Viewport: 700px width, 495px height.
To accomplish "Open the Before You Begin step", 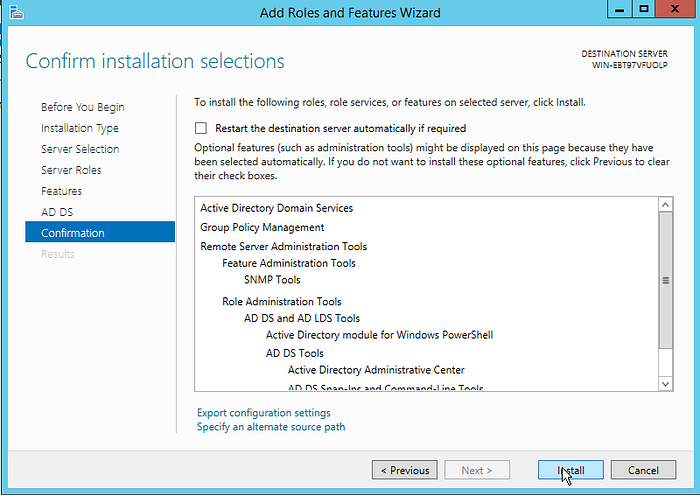I will pos(83,107).
